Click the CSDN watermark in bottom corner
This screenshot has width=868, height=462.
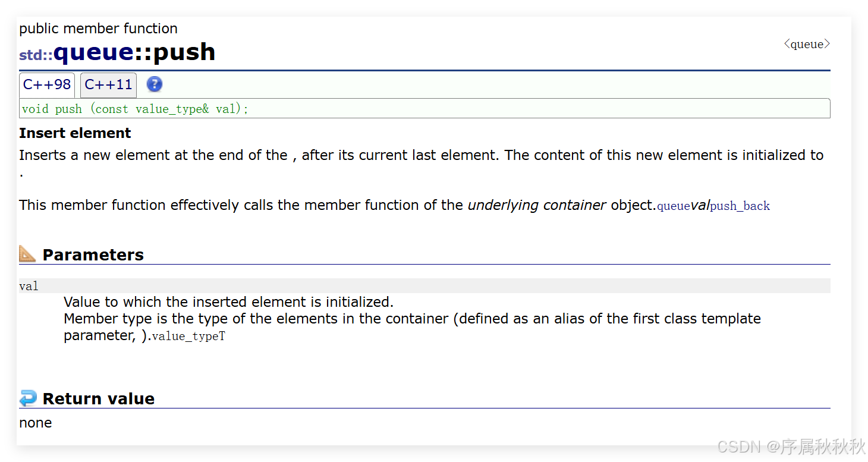790,446
